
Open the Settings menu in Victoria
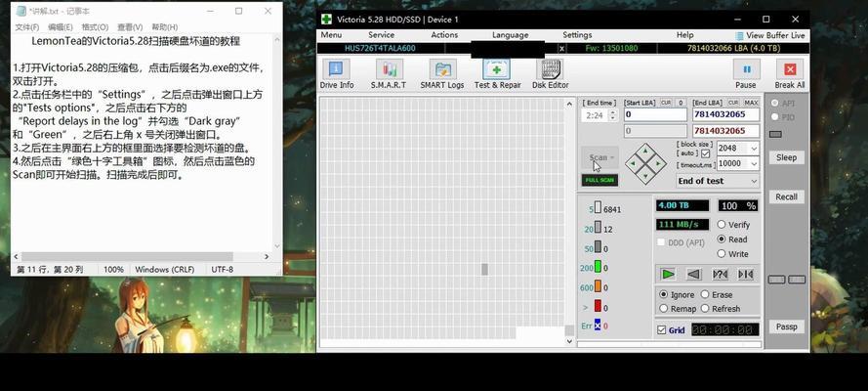click(577, 35)
